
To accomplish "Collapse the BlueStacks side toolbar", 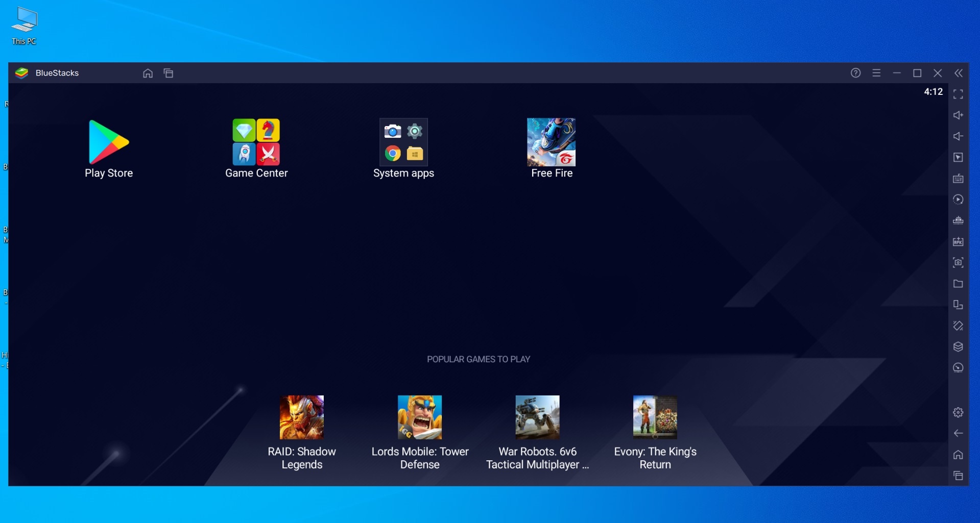I will click(959, 73).
